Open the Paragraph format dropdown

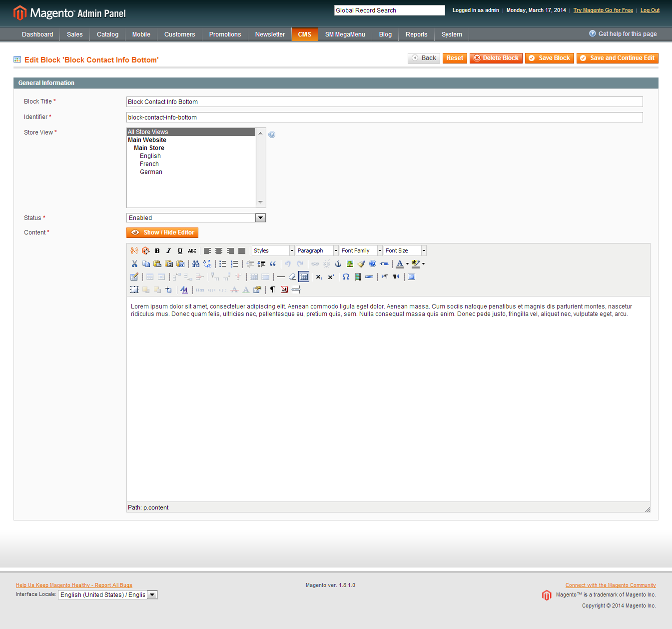click(x=317, y=250)
